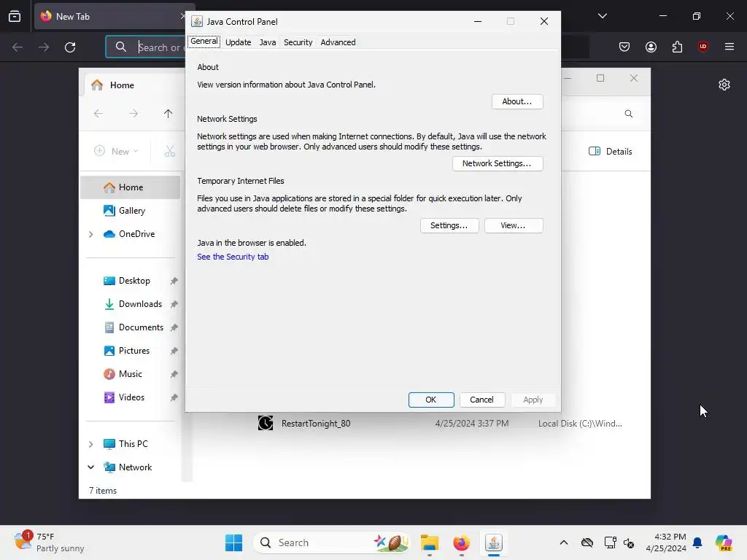Open Firefox from the taskbar

click(x=461, y=542)
